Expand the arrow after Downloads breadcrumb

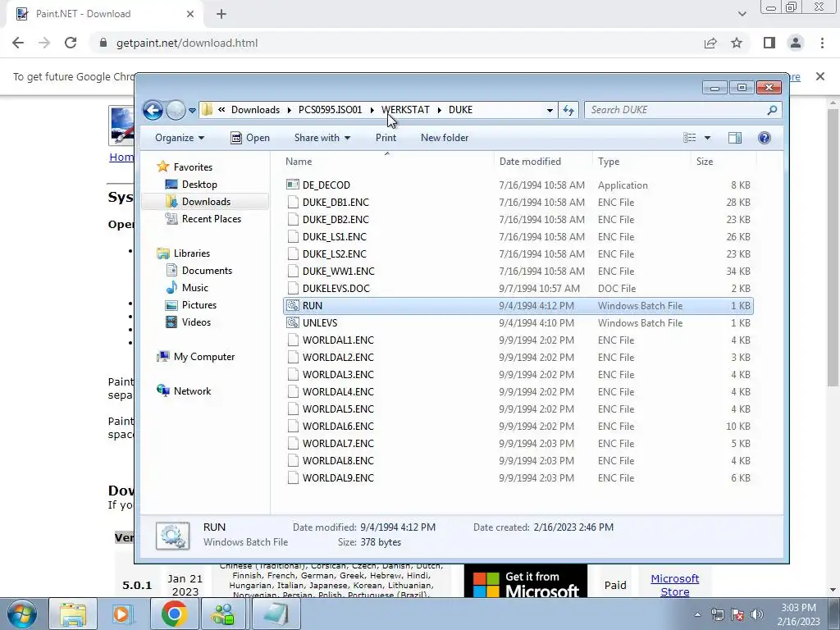pyautogui.click(x=290, y=111)
